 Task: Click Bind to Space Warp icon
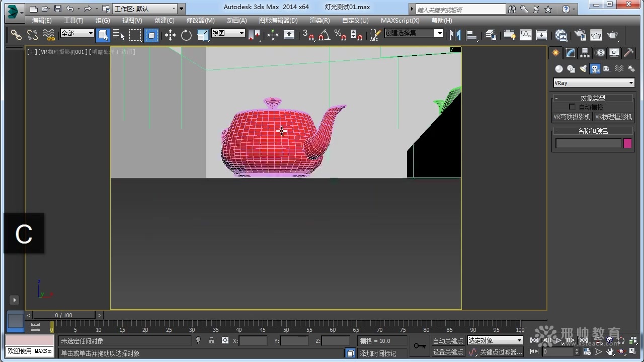click(x=49, y=35)
